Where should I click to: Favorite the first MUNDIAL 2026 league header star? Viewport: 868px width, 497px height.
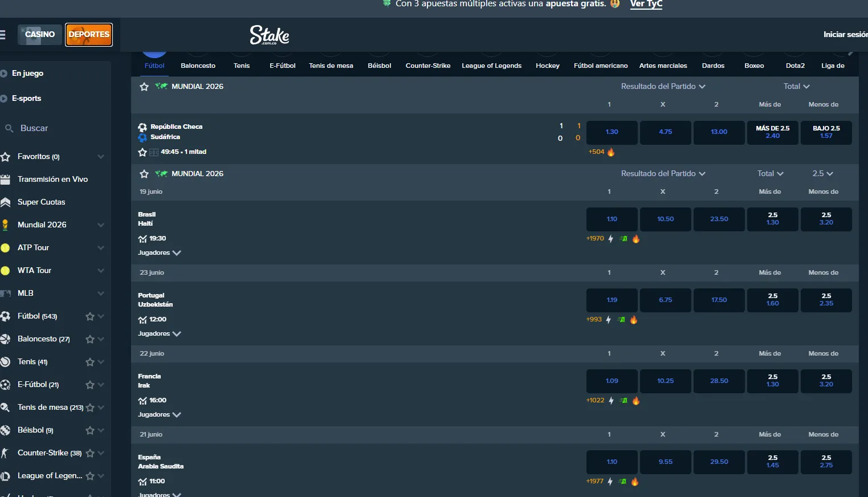[x=144, y=87]
